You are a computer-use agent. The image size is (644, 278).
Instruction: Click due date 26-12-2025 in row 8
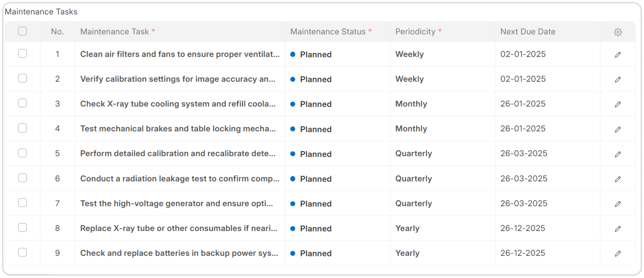point(523,228)
